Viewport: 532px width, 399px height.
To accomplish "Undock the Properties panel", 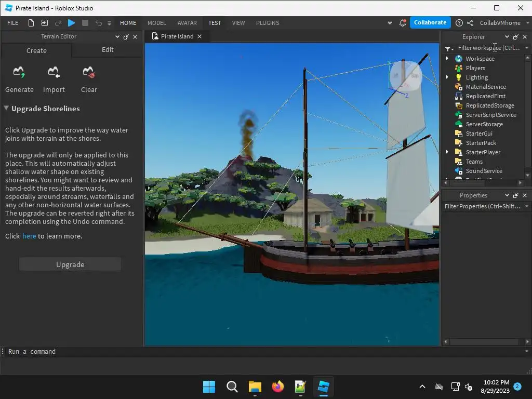I will click(x=516, y=195).
